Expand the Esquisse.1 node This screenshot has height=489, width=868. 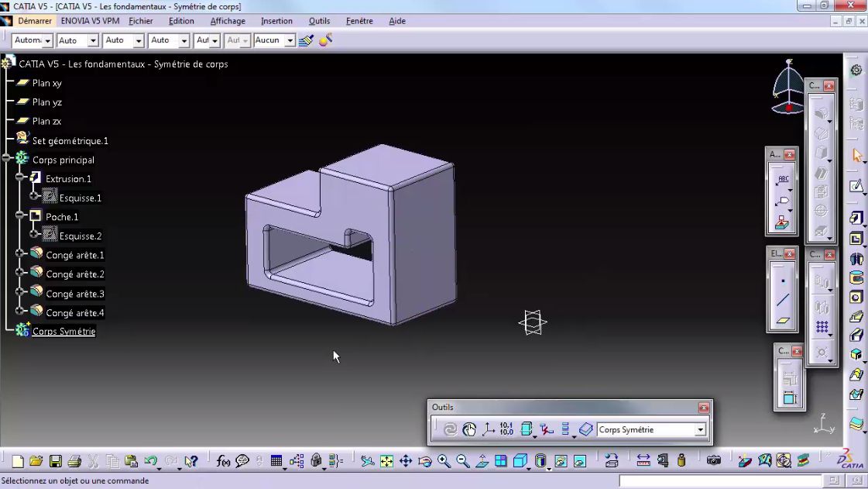pyautogui.click(x=33, y=196)
